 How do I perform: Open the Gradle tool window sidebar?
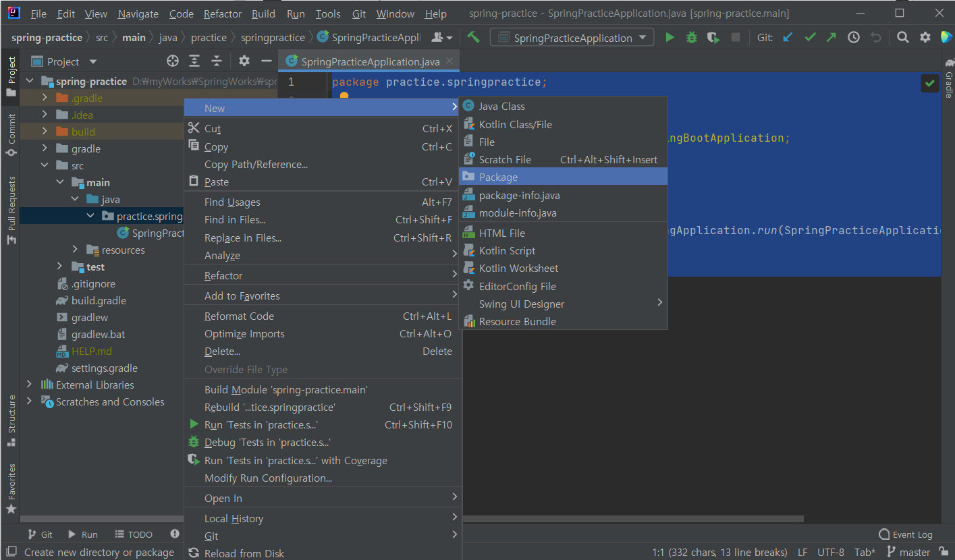coord(948,79)
